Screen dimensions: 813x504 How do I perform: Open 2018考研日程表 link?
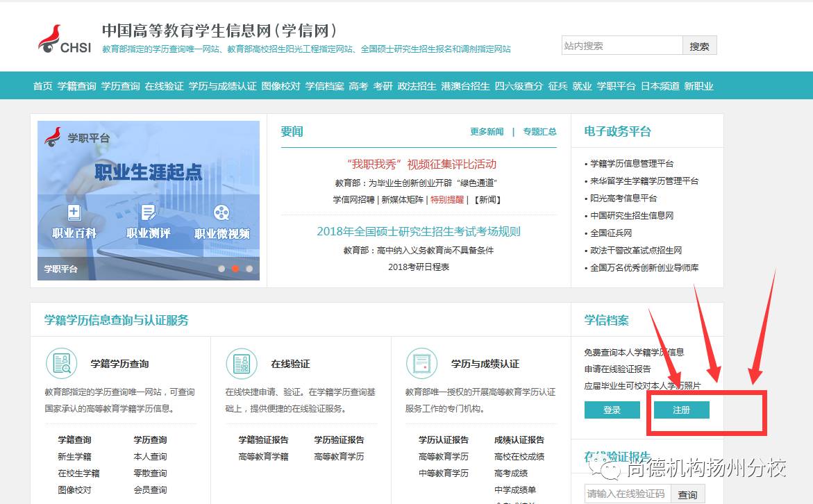(419, 267)
